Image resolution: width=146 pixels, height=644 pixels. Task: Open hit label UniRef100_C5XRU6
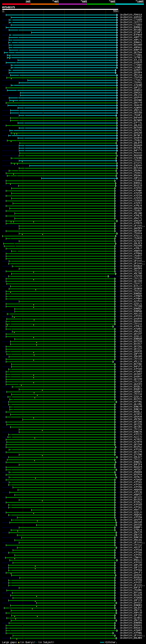(131, 180)
